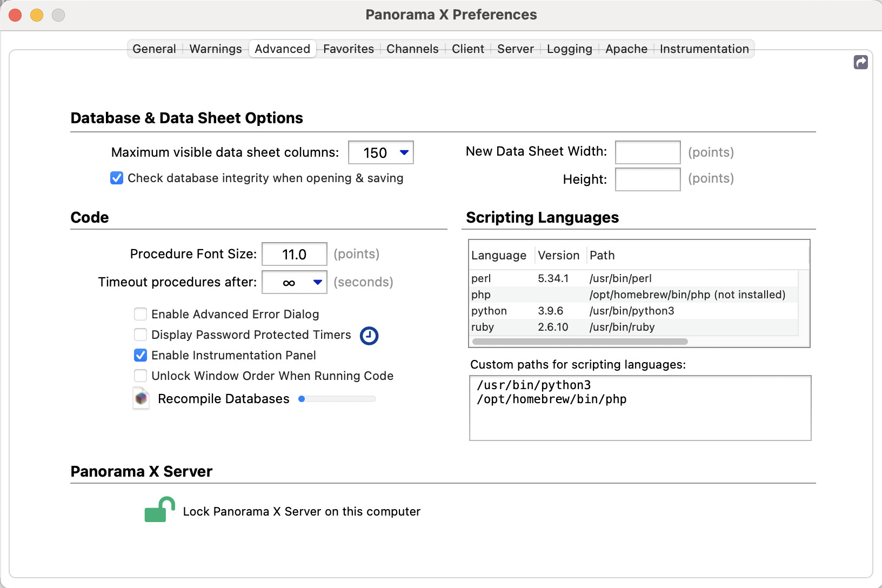This screenshot has width=882, height=588.
Task: Click the share arrow icon at top right
Action: 860,62
